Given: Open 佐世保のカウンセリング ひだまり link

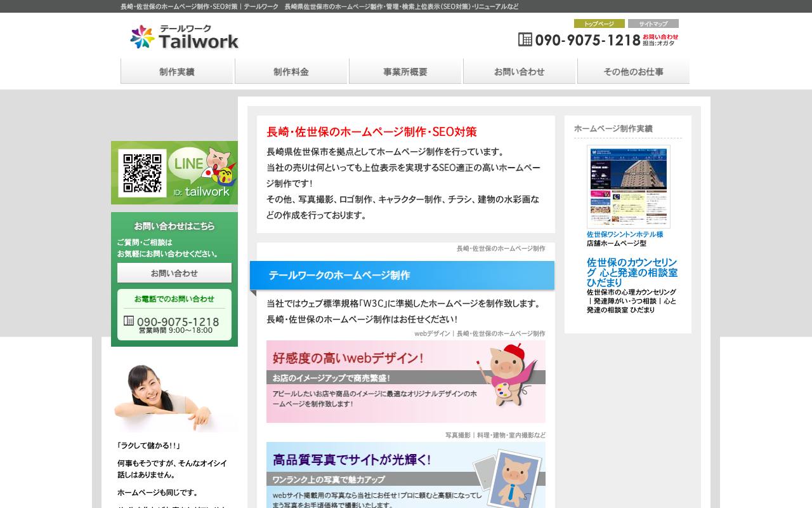Looking at the screenshot, I should point(632,272).
